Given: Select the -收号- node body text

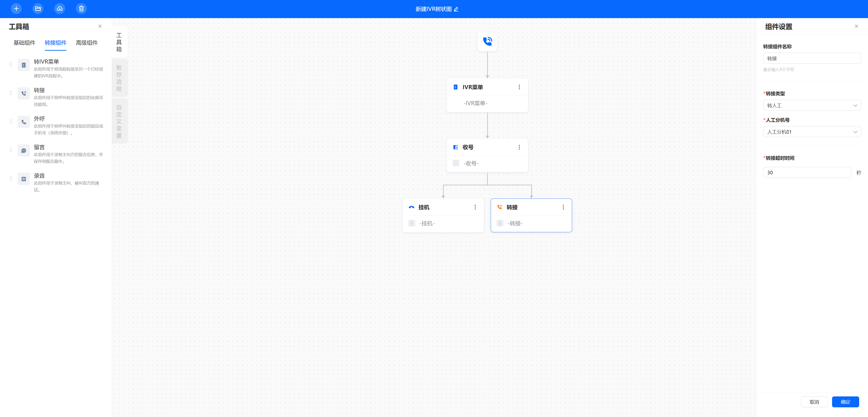Looking at the screenshot, I should tap(471, 163).
